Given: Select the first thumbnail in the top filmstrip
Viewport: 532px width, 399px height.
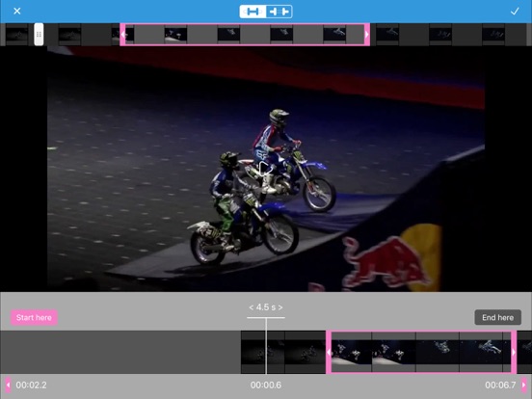Looking at the screenshot, I should (16, 35).
